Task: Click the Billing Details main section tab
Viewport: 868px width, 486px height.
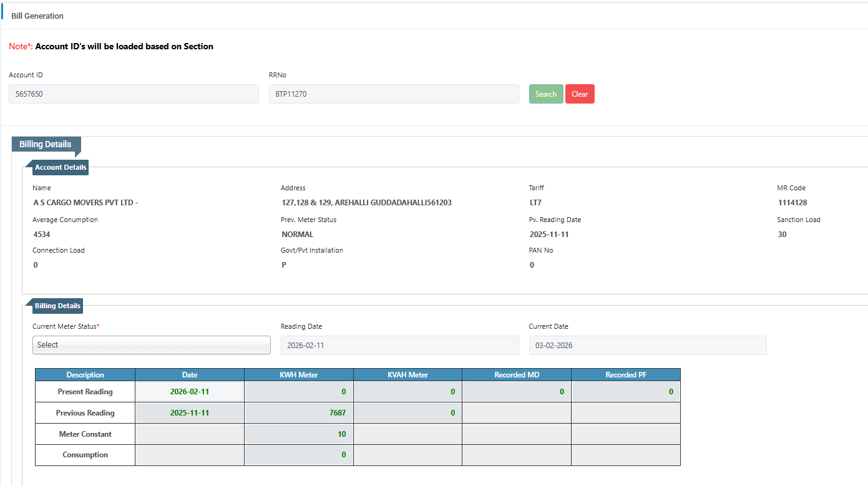Action: [x=46, y=144]
